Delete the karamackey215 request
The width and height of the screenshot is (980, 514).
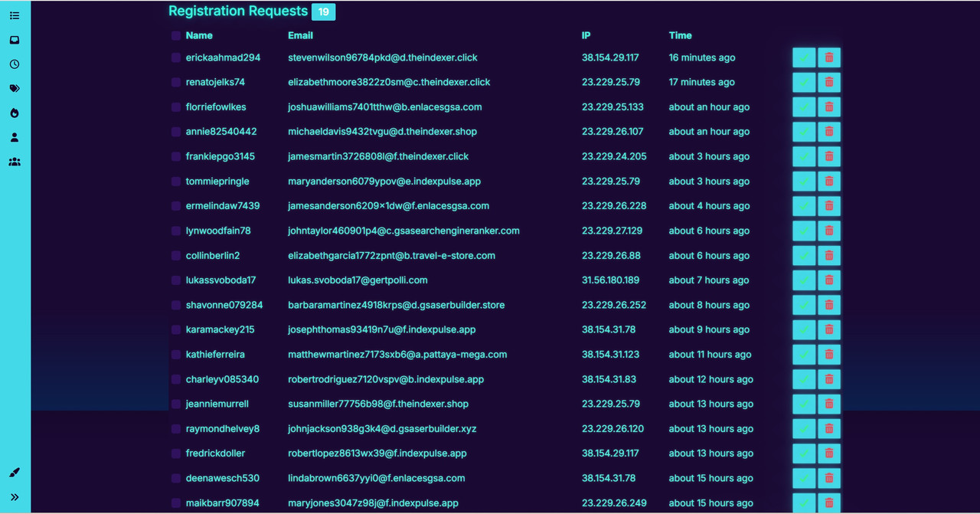[x=829, y=330]
